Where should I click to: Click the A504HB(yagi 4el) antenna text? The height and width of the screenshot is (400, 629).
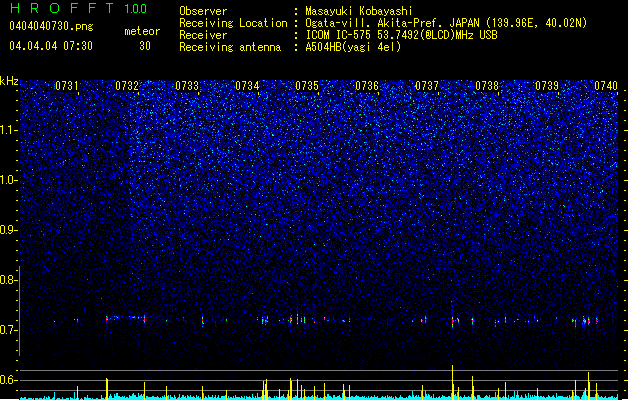pos(353,47)
